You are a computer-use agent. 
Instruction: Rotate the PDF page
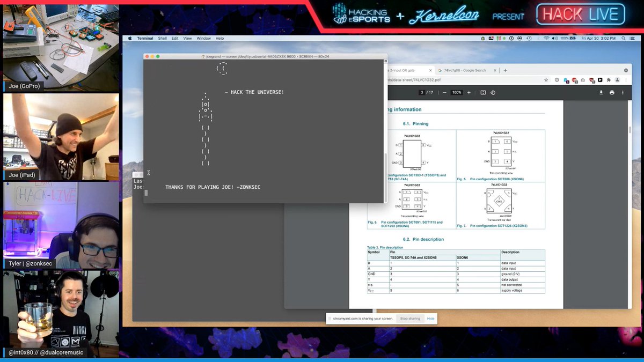pos(494,92)
